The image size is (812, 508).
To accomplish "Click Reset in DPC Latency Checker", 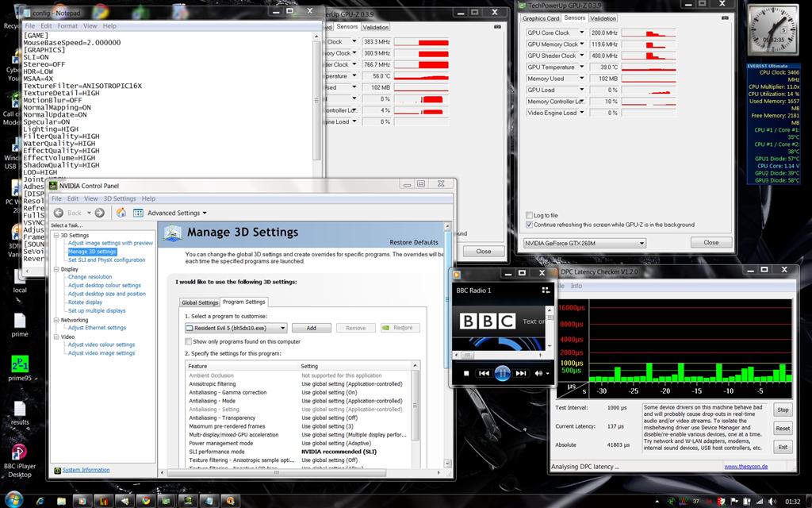I will [783, 428].
